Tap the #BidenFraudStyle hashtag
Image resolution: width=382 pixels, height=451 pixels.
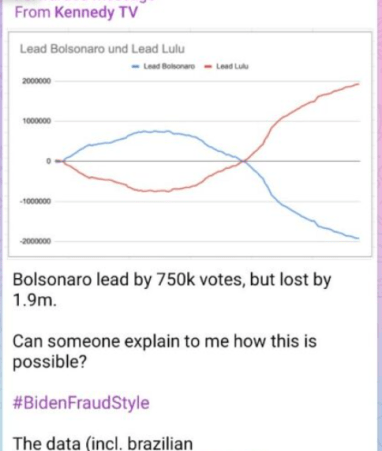(81, 403)
